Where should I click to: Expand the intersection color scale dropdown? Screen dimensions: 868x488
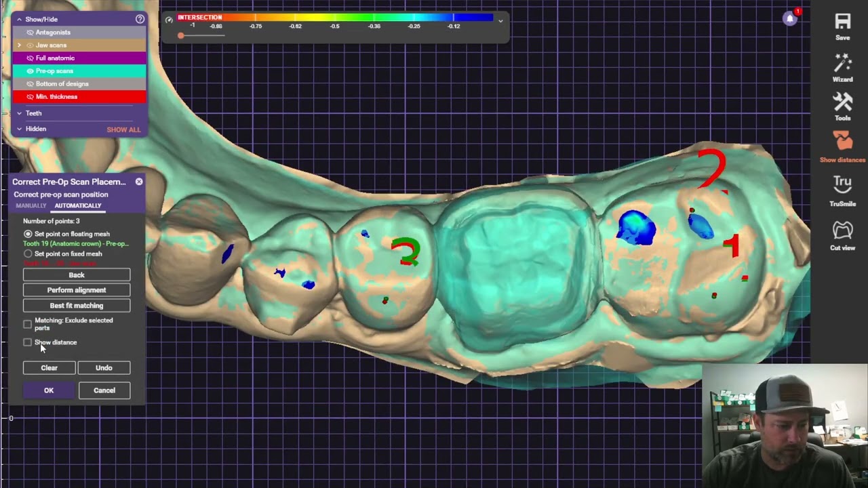500,21
